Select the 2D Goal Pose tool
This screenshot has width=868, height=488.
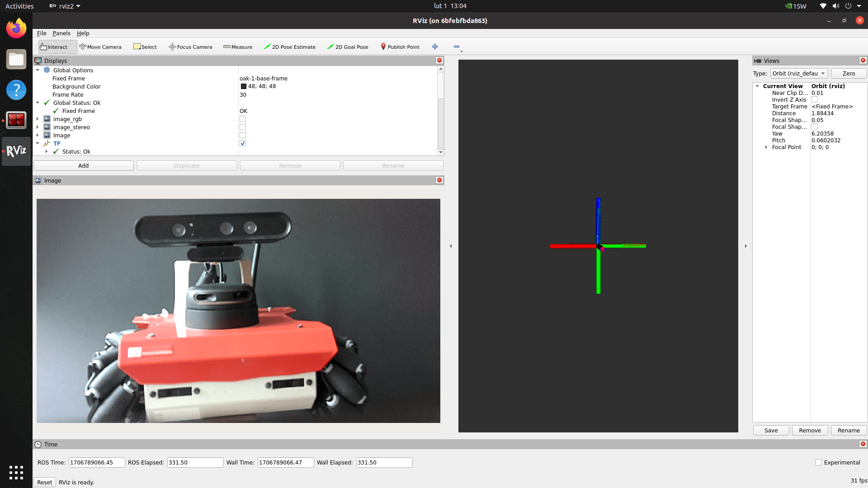click(348, 47)
